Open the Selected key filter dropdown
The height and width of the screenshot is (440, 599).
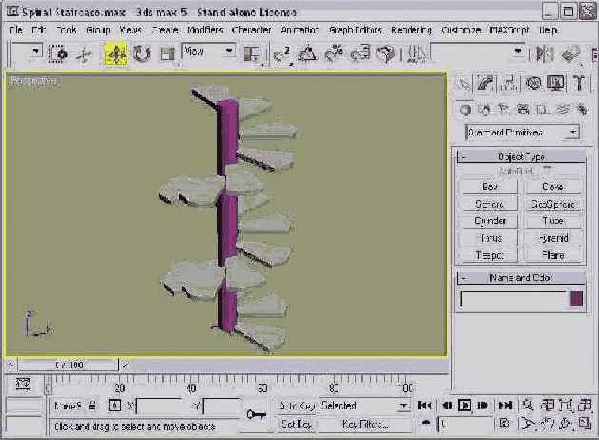coord(403,406)
